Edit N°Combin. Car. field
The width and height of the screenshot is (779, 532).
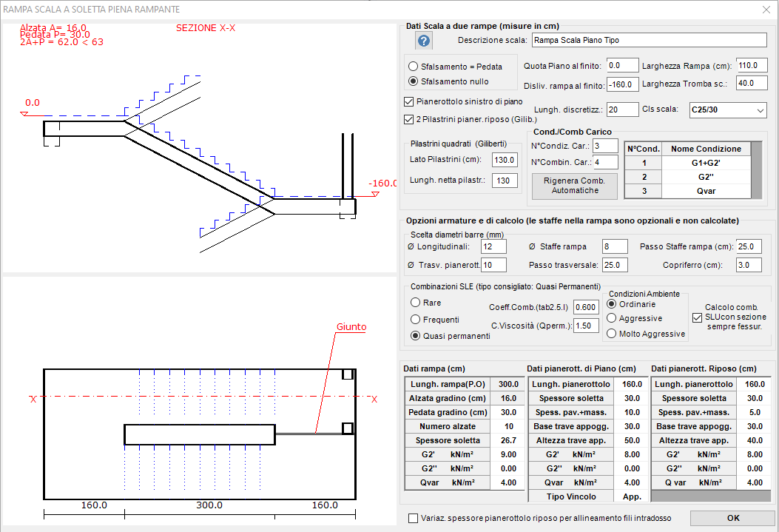606,163
